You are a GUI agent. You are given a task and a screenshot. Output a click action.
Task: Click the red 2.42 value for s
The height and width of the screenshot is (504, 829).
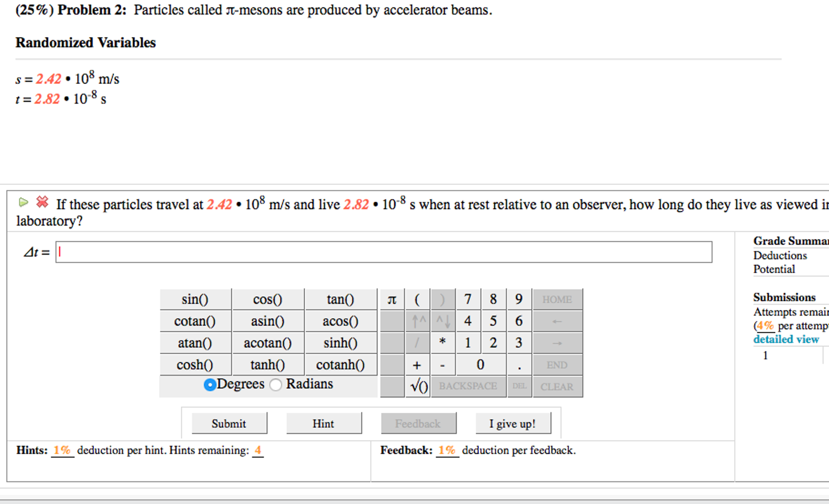[x=49, y=79]
